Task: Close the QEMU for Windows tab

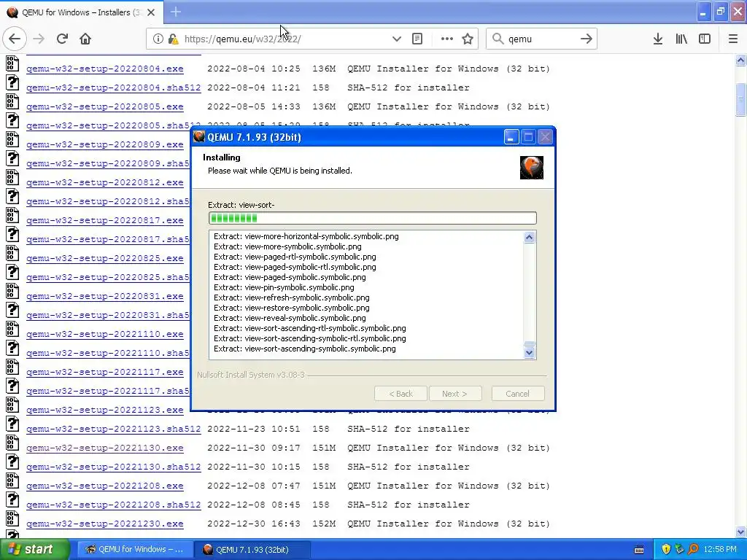Action: tap(151, 12)
